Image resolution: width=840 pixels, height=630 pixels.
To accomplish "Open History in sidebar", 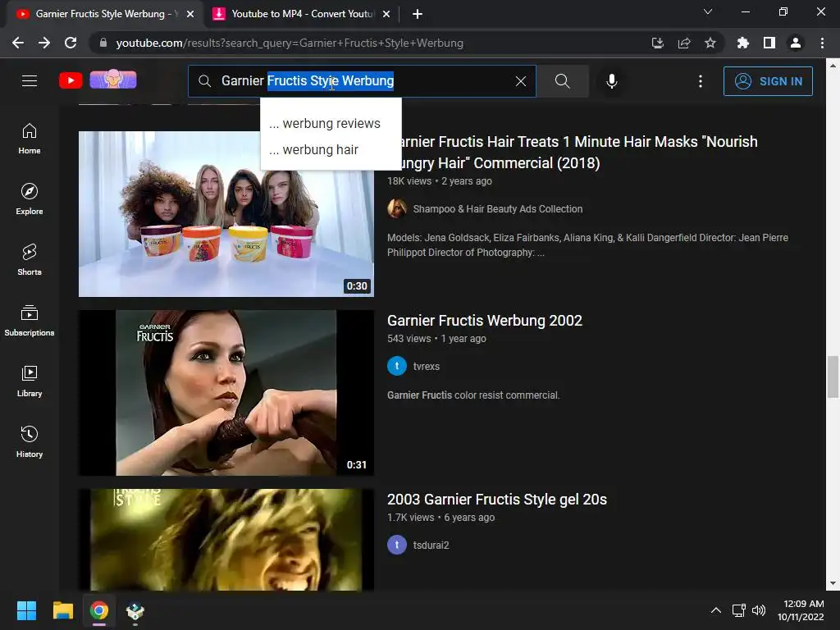I will (x=30, y=442).
